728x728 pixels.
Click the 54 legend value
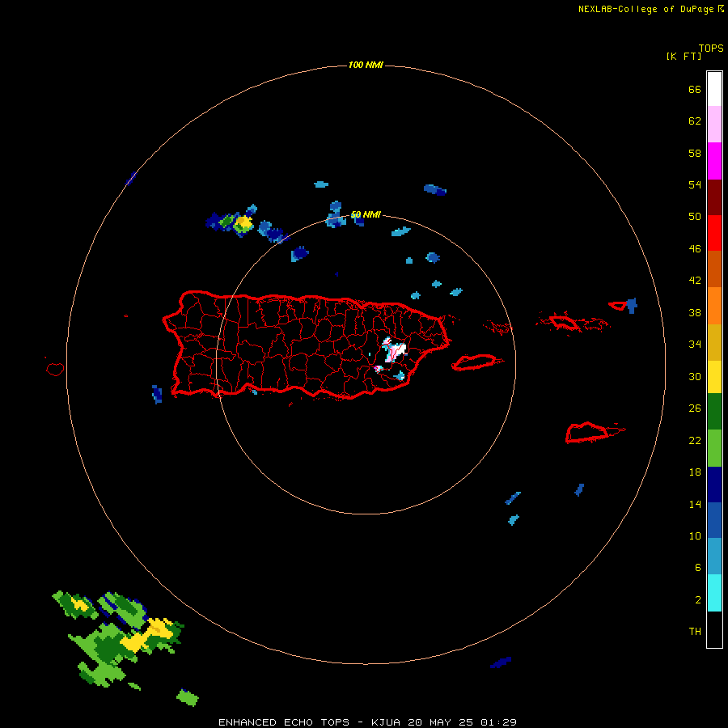[x=695, y=184]
